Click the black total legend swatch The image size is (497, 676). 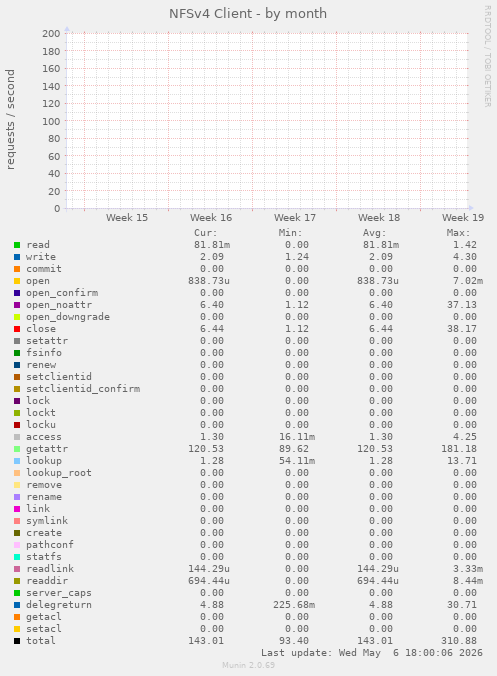point(17,641)
